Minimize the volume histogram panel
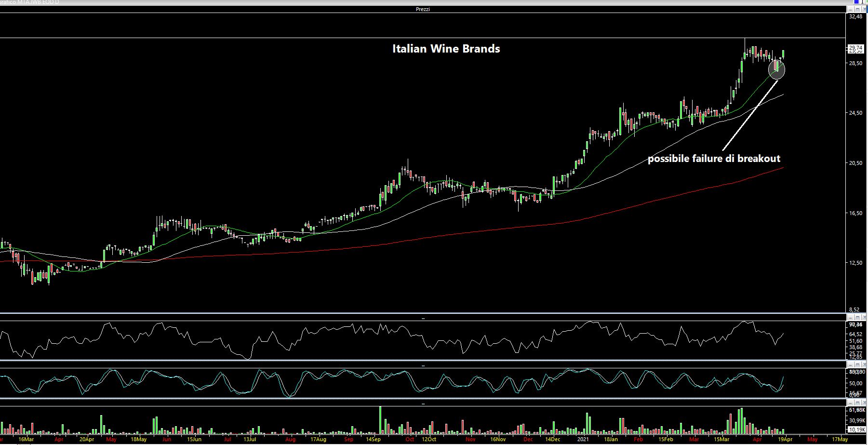The width and height of the screenshot is (868, 445). [x=851, y=403]
